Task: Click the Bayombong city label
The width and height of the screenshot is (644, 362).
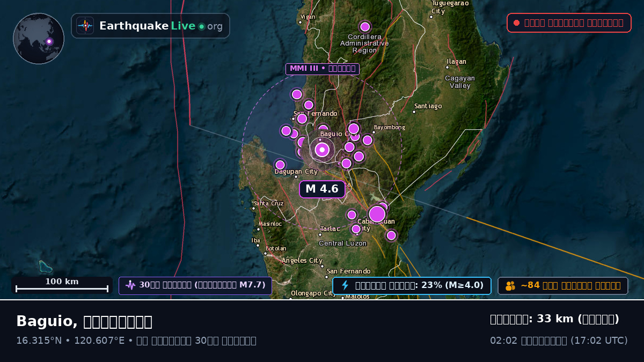Action: tap(390, 127)
